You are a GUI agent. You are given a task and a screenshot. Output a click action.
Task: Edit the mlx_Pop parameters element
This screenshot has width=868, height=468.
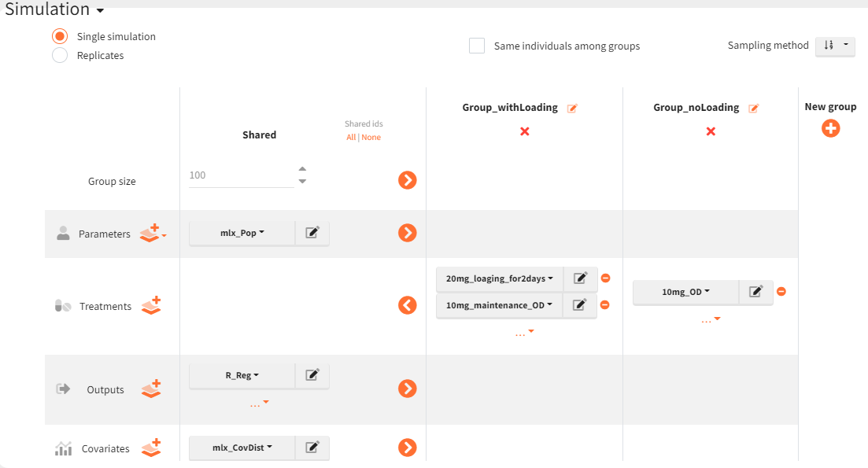point(312,233)
